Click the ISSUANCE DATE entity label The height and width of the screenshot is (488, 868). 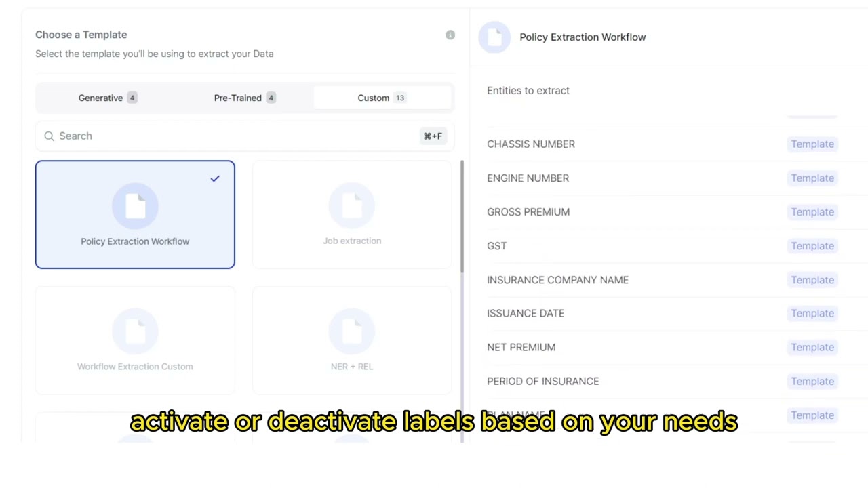click(x=526, y=313)
